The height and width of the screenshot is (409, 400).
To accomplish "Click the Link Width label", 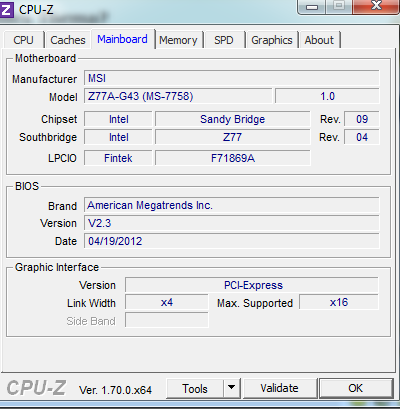I will coord(91,303).
